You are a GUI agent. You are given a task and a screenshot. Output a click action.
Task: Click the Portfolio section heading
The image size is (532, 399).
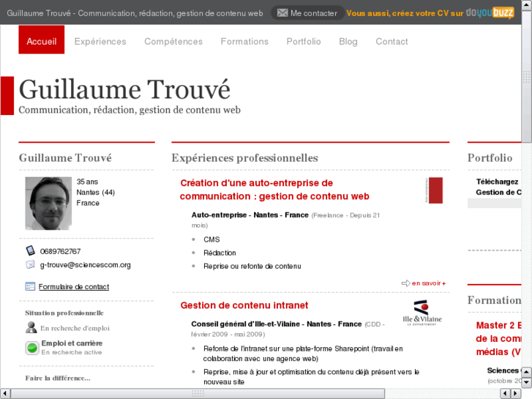[x=490, y=158]
